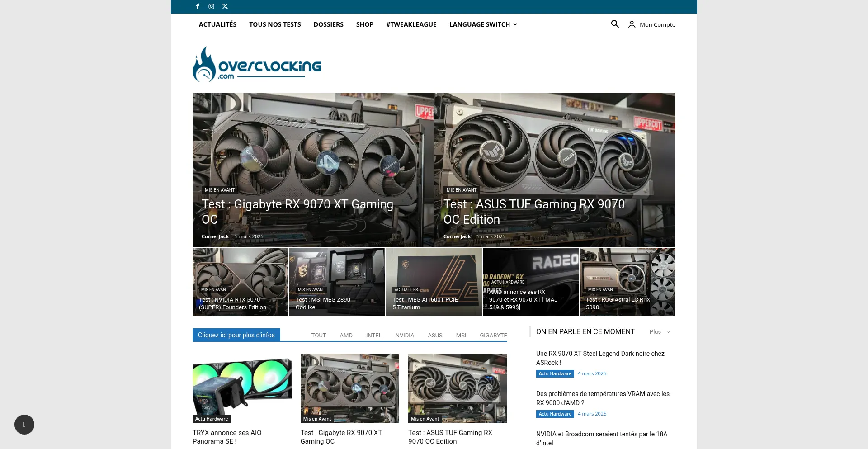The image size is (868, 449).
Task: Open the #TweakLeague menu item
Action: click(x=411, y=24)
